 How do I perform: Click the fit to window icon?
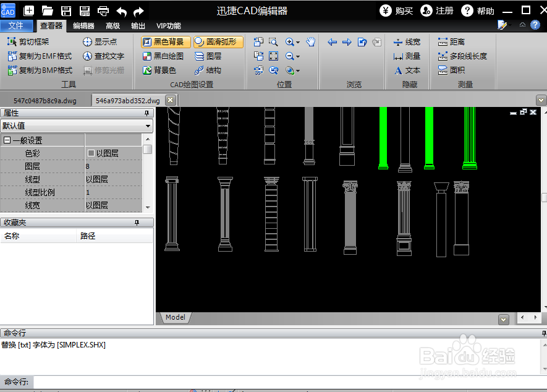273,56
